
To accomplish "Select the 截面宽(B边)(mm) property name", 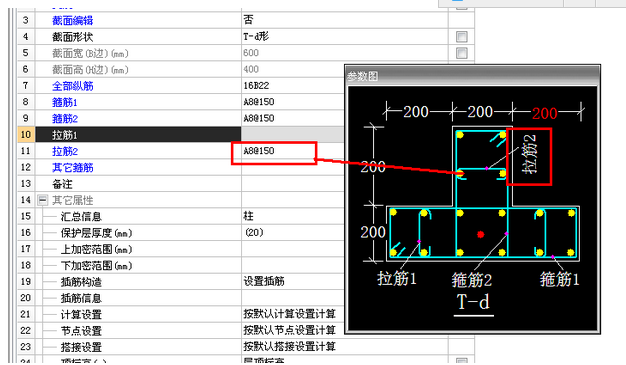I will (x=90, y=53).
